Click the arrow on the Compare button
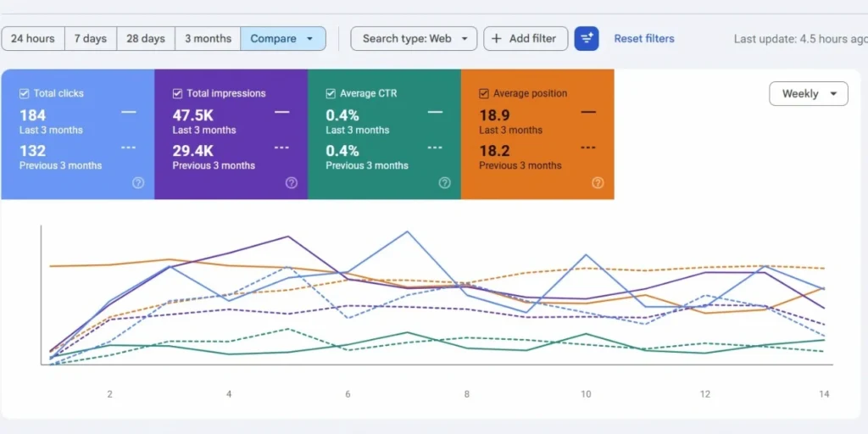 coord(309,39)
